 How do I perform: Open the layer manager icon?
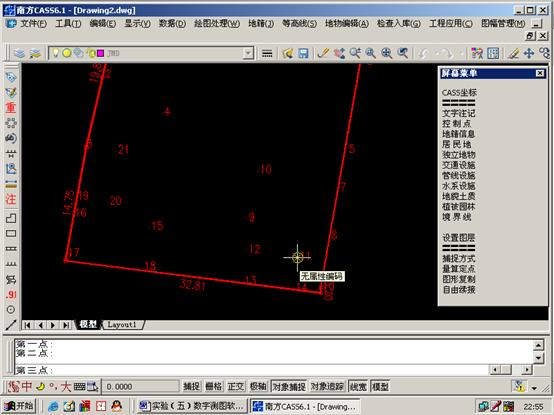point(19,53)
